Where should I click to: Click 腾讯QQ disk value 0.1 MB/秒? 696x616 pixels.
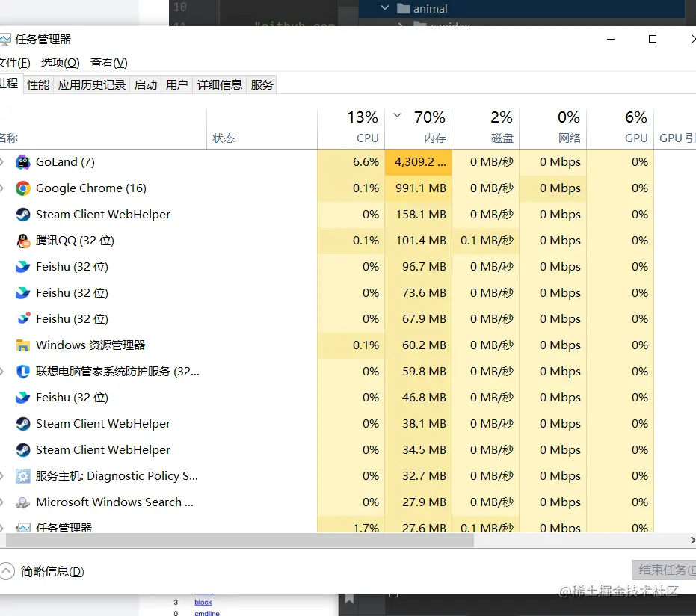pos(487,241)
